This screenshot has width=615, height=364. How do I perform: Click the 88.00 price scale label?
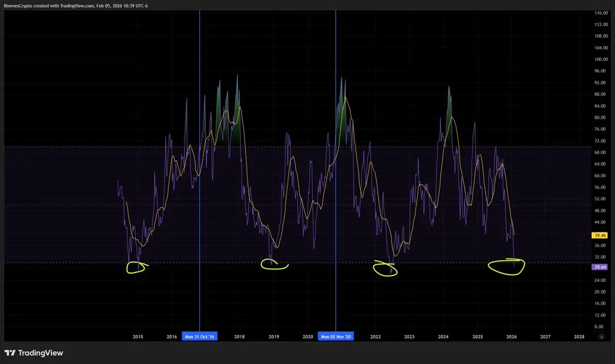(x=601, y=94)
